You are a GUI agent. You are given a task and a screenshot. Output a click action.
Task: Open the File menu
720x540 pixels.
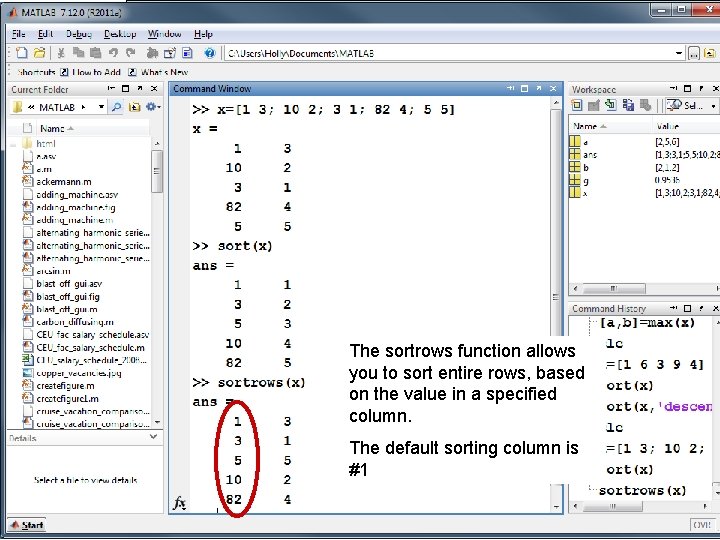pyautogui.click(x=18, y=34)
